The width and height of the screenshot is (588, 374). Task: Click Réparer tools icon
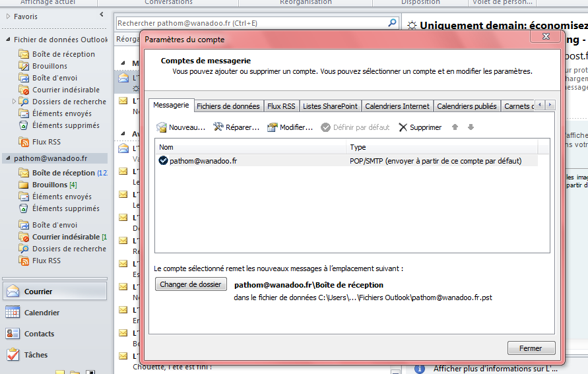(x=218, y=127)
